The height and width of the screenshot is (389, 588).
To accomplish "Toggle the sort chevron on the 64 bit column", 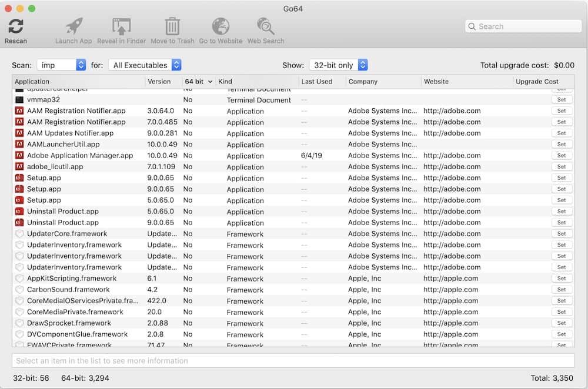I will [x=210, y=82].
